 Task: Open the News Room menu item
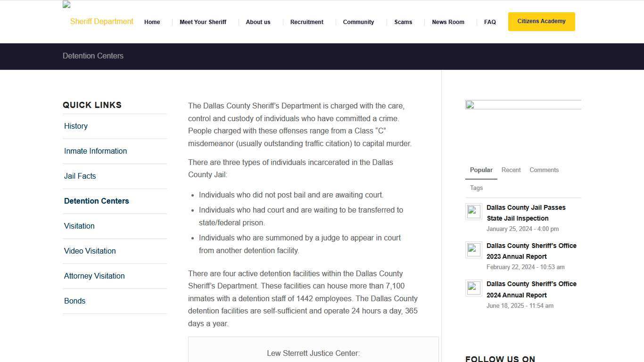click(x=448, y=22)
